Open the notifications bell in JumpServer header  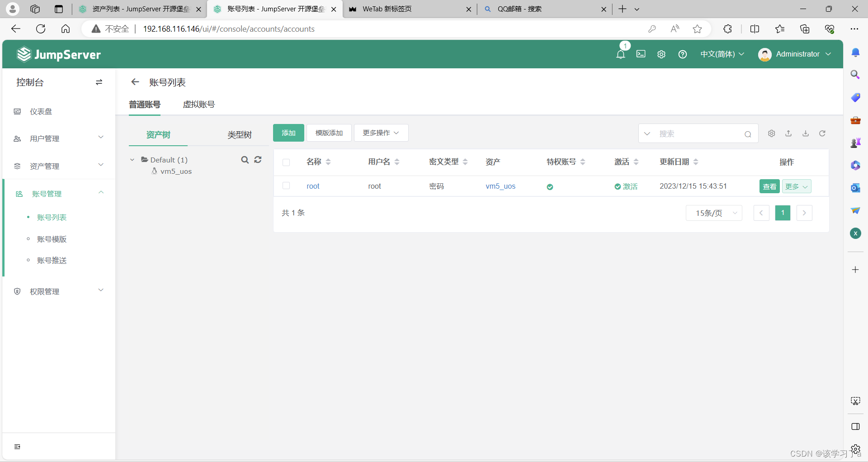coord(621,54)
